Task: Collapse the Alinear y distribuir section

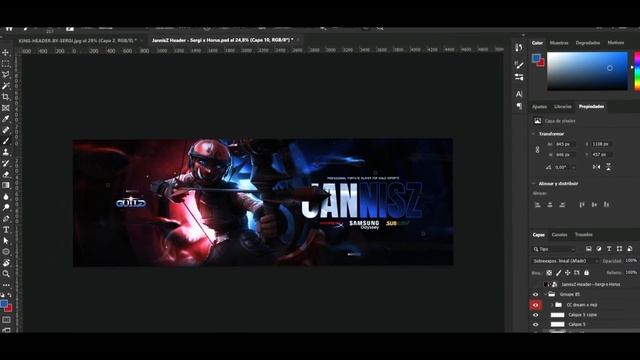Action: pos(533,184)
